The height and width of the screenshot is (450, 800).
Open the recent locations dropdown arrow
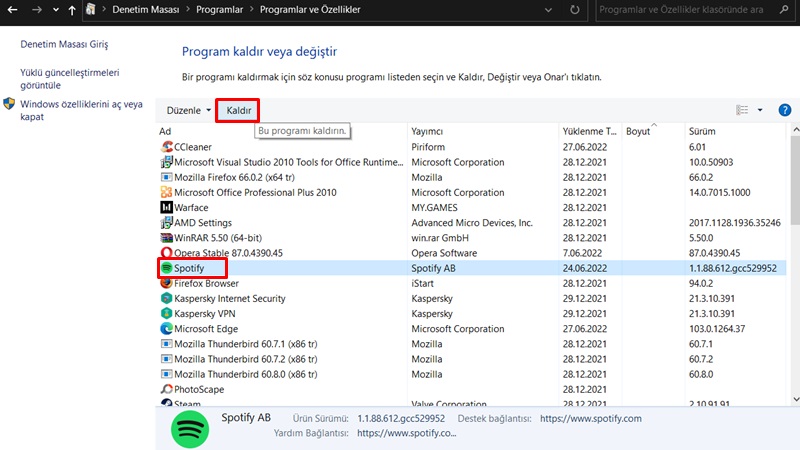coord(55,10)
